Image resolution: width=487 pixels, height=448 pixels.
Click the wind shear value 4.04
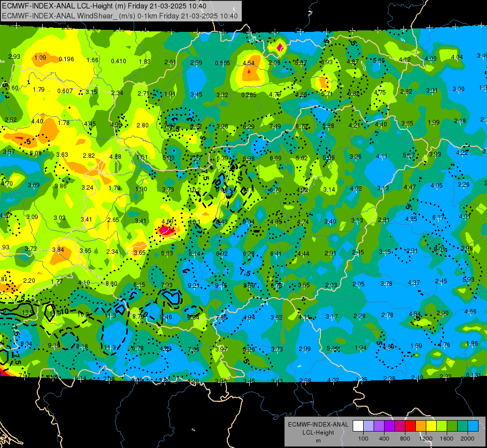457,57
